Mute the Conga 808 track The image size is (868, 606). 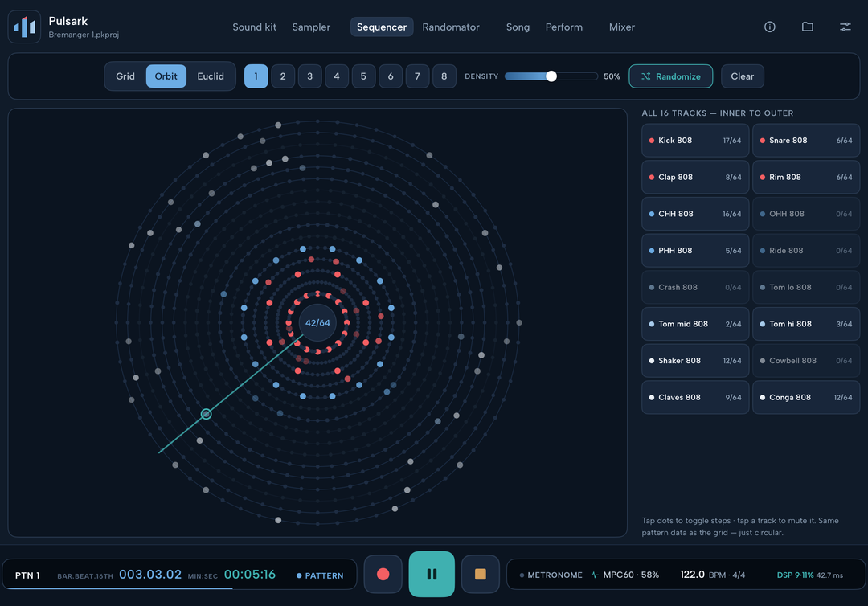(x=806, y=397)
